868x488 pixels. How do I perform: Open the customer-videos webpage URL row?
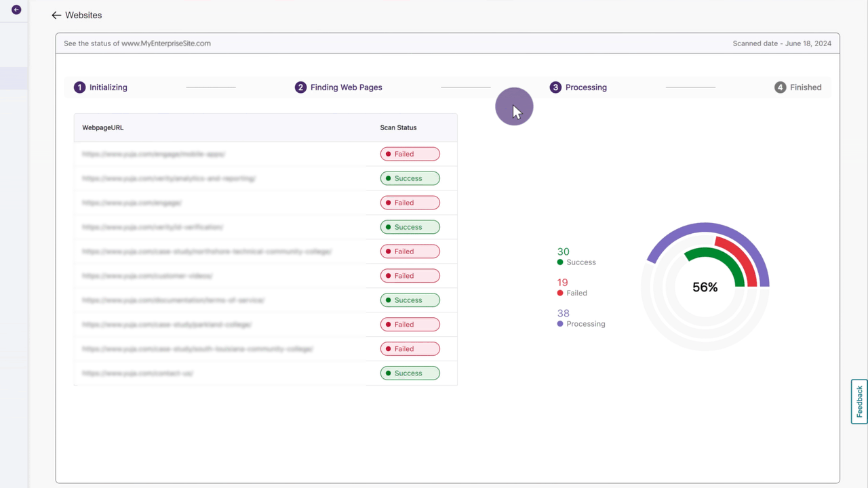pyautogui.click(x=147, y=276)
